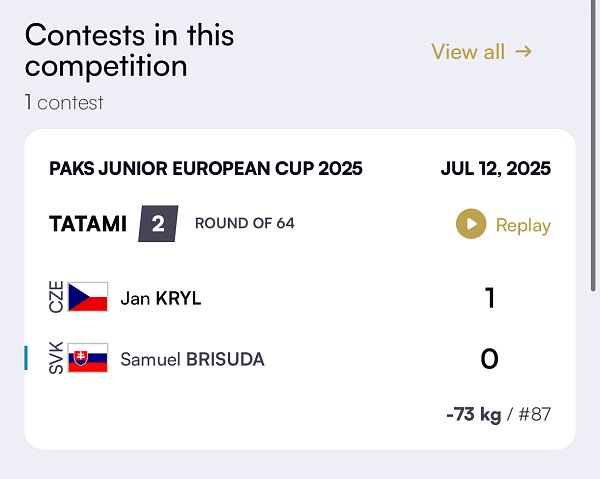Screen dimensions: 600x479
Task: Open Jan KRYL's profile name
Action: click(161, 298)
